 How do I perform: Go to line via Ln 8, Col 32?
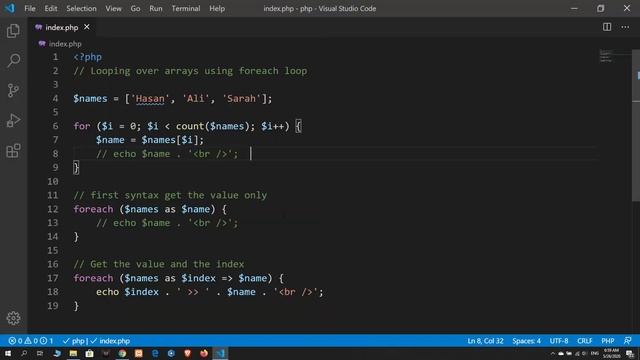485,341
